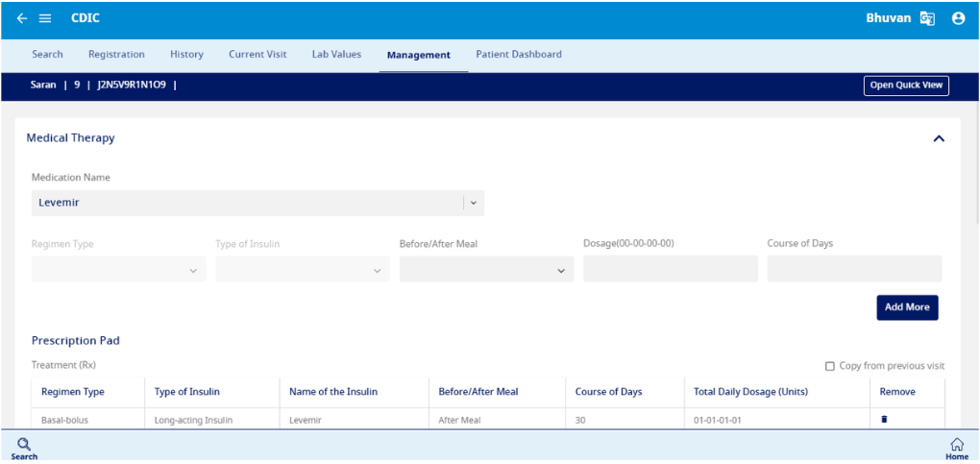This screenshot has width=980, height=464.
Task: Click the patient name Saran
Action: [x=43, y=85]
